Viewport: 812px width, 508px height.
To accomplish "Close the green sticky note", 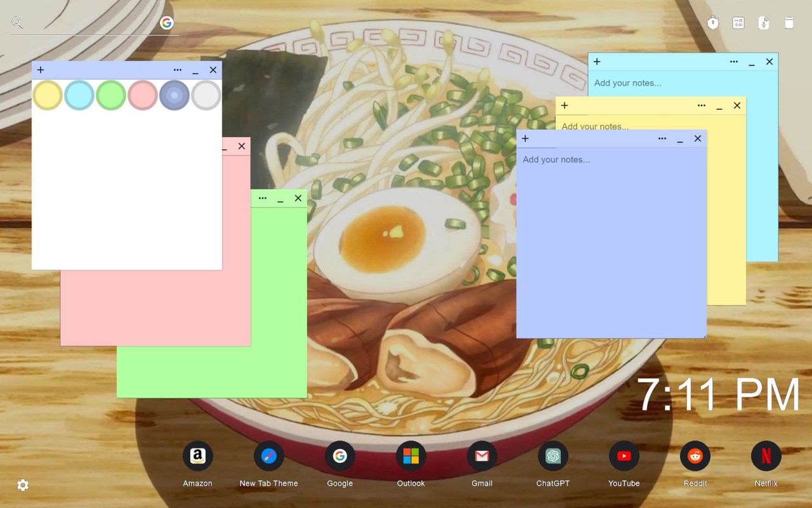I will 298,198.
